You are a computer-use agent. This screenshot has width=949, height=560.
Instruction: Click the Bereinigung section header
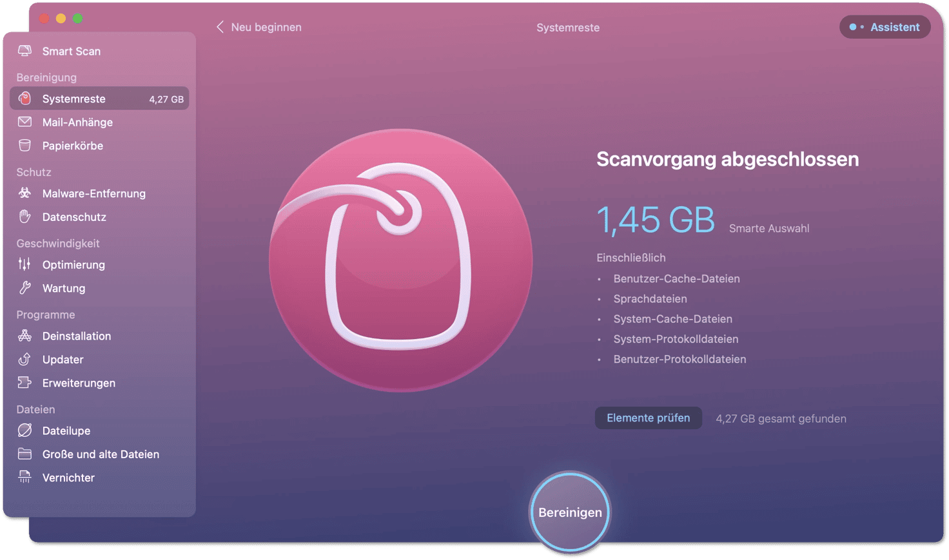click(46, 77)
